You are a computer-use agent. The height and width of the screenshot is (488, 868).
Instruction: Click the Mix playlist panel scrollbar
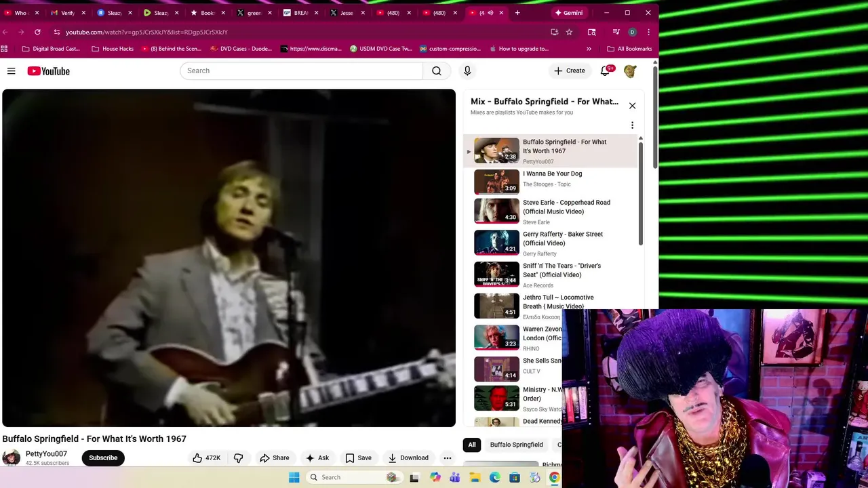pyautogui.click(x=640, y=193)
